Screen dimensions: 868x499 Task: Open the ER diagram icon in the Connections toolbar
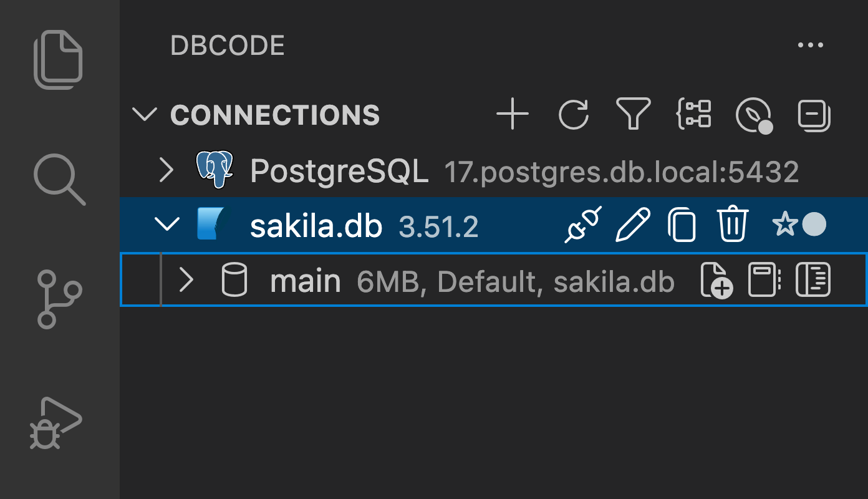pos(695,114)
